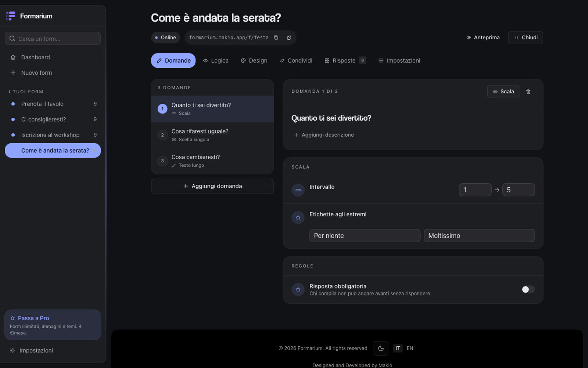Image resolution: width=588 pixels, height=368 pixels.
Task: Switch to dark mode moon icon
Action: pos(381,348)
